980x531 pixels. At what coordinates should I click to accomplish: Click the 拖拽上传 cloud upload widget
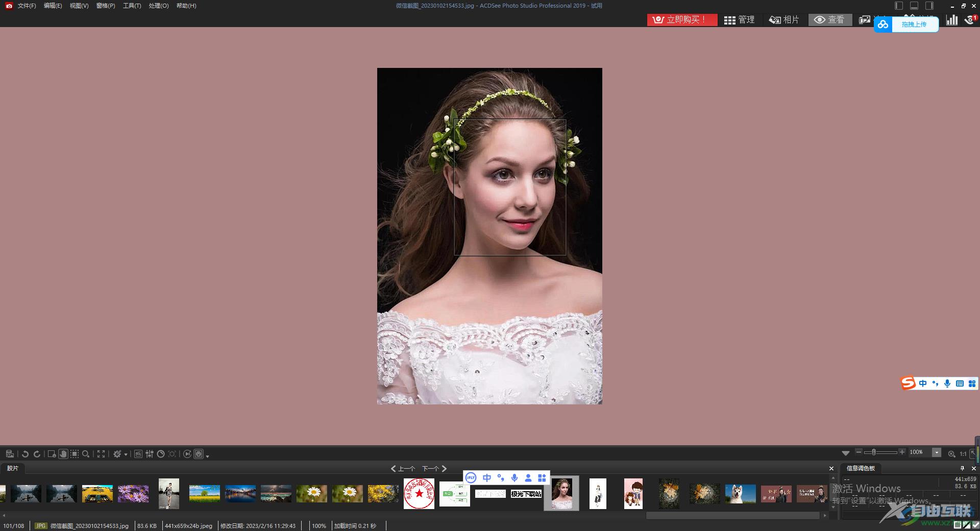(x=906, y=24)
